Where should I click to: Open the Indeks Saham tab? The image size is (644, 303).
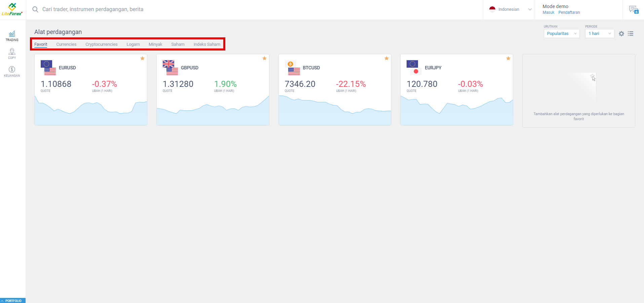(x=207, y=44)
